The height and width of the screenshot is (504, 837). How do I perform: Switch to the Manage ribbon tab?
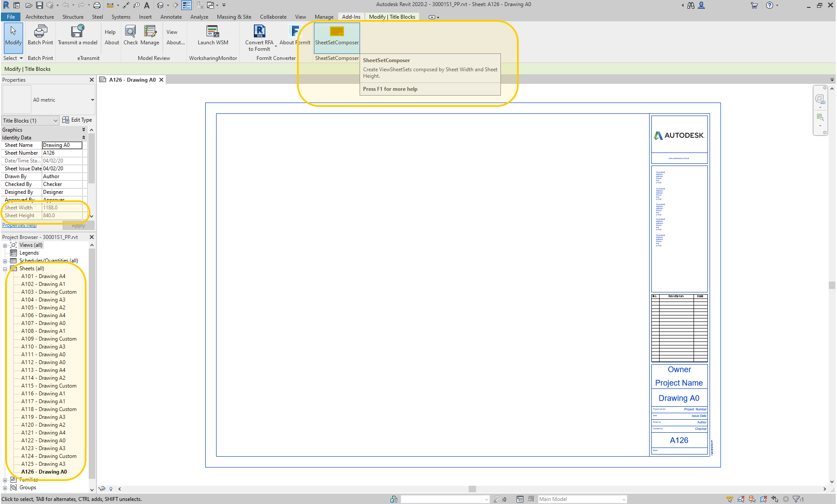324,17
